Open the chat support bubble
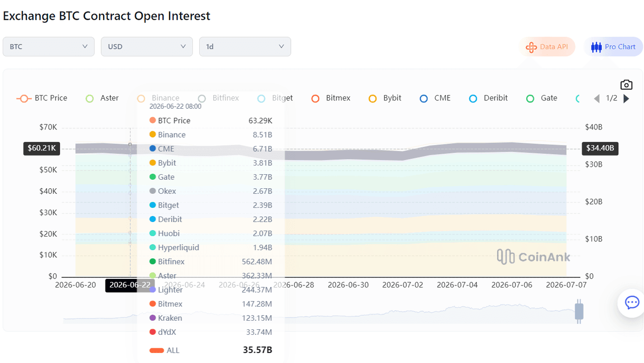Viewport: 644px width, 363px height. tap(632, 303)
